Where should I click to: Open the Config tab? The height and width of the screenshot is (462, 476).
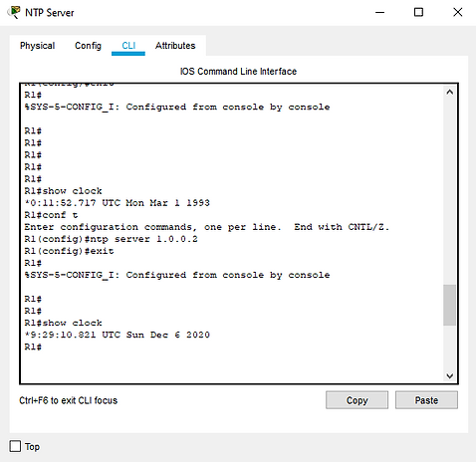tap(88, 46)
